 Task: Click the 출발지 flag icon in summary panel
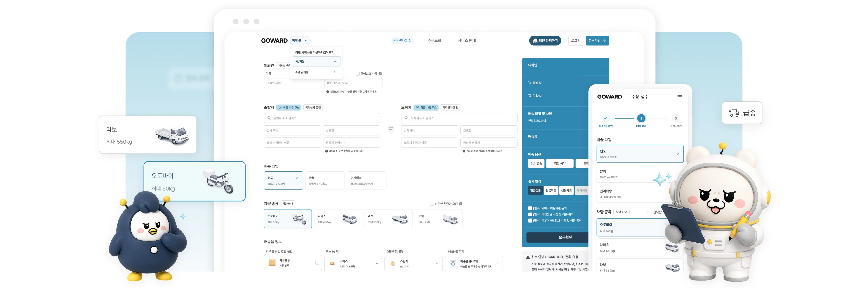coord(529,83)
